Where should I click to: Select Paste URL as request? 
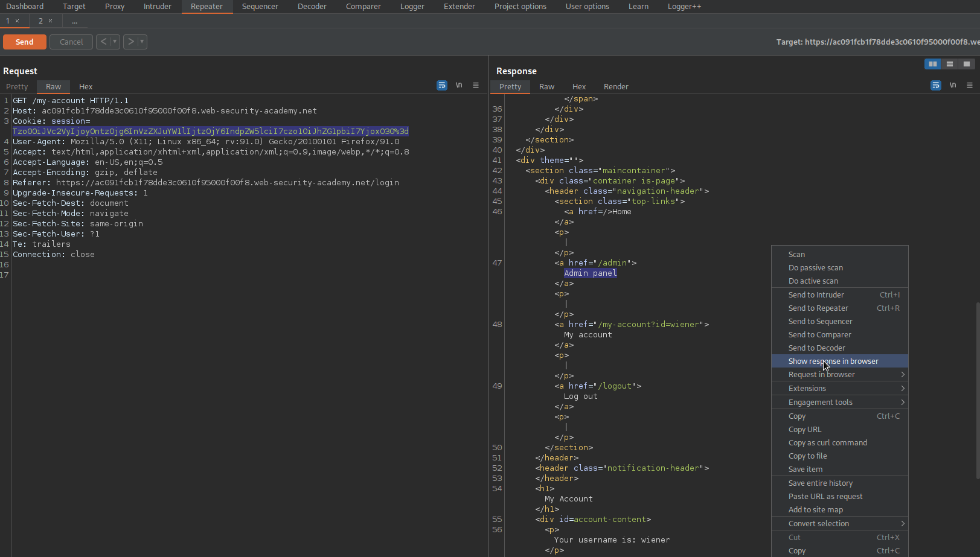pyautogui.click(x=840, y=497)
